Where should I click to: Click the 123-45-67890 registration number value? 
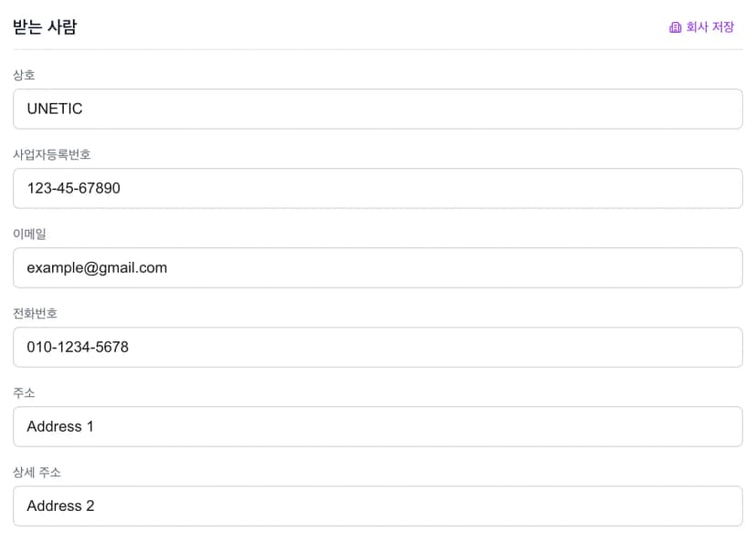coord(73,188)
